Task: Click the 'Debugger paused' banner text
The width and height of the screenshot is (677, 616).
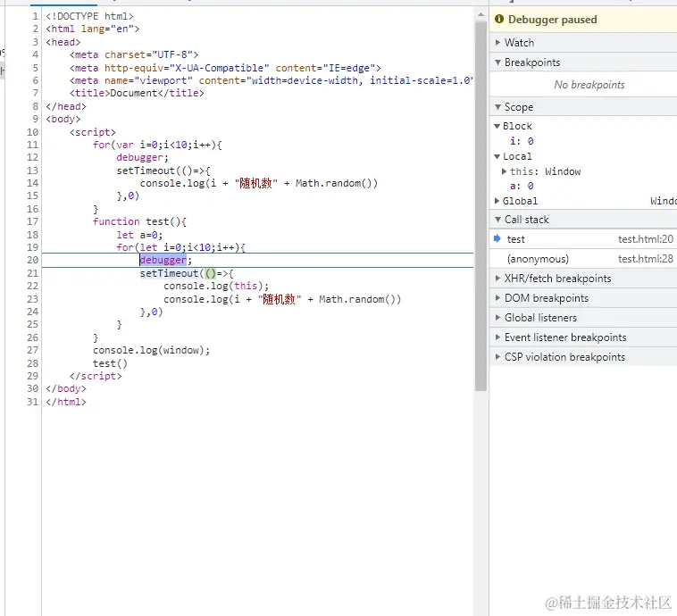Action: 553,20
